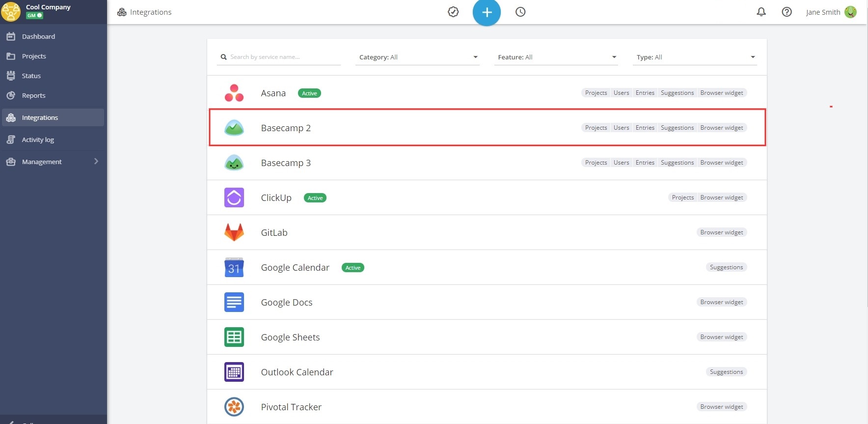Click the search magnifier icon
Screen dimensions: 868x424
click(x=223, y=57)
